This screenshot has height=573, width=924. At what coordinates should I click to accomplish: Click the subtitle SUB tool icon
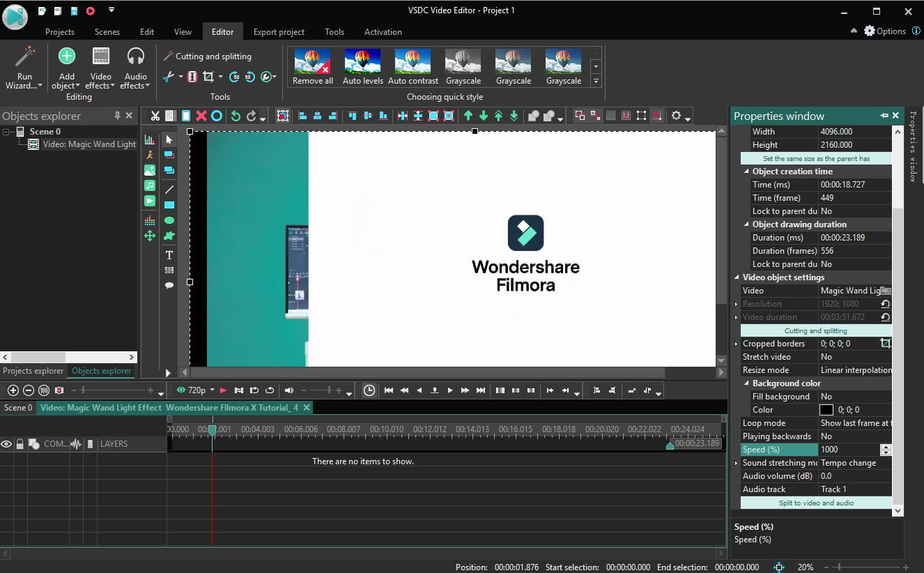(169, 270)
